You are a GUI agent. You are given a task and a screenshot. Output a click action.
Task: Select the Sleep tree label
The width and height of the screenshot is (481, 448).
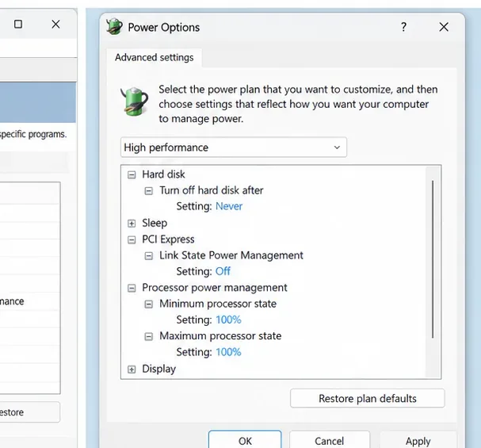click(x=155, y=223)
